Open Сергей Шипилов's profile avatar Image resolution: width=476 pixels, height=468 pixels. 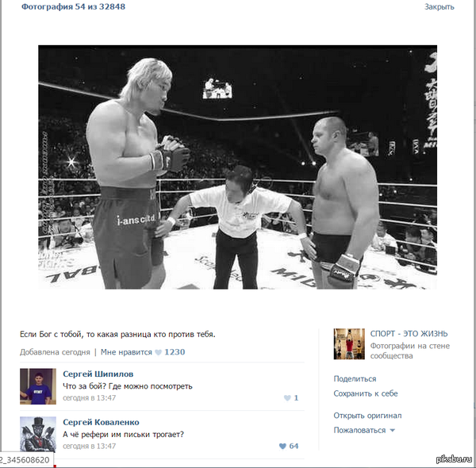click(38, 386)
